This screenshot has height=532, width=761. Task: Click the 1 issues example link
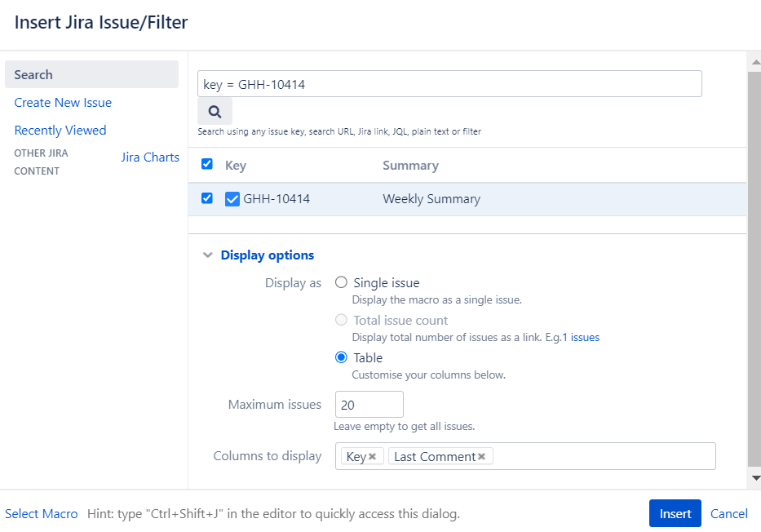click(581, 337)
